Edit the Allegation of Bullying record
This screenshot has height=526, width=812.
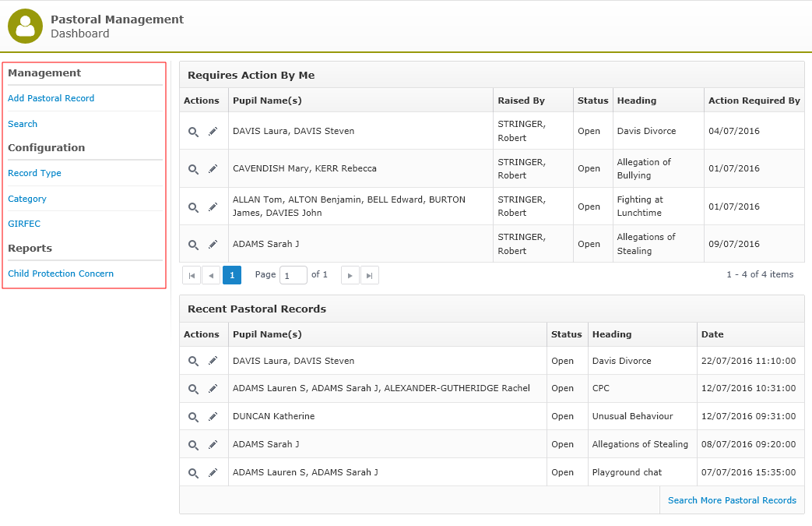point(213,169)
